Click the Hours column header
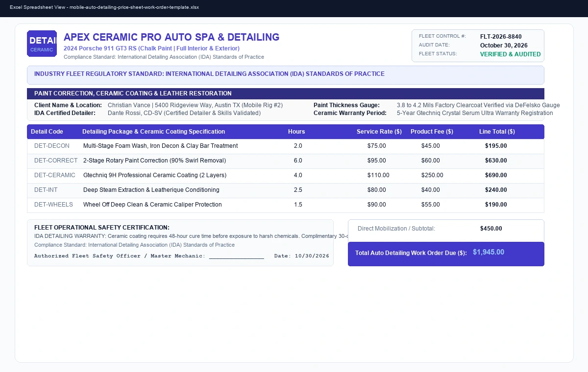The width and height of the screenshot is (588, 372). [x=296, y=132]
